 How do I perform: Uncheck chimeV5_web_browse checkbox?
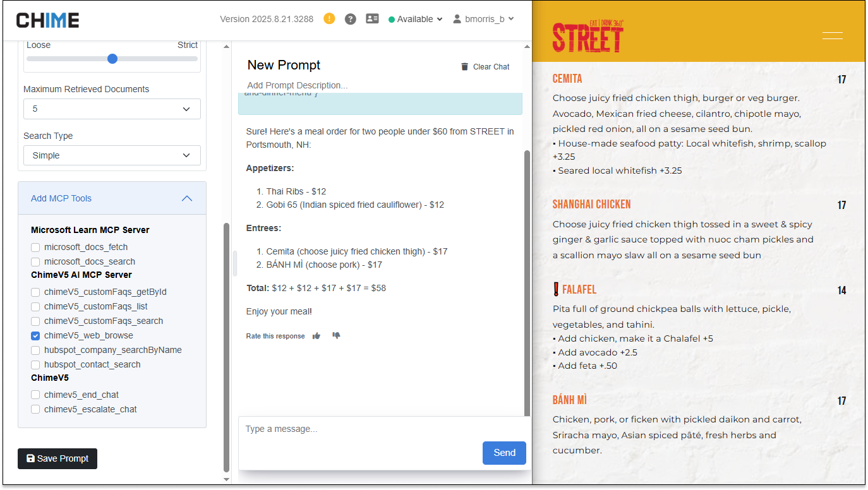point(35,335)
